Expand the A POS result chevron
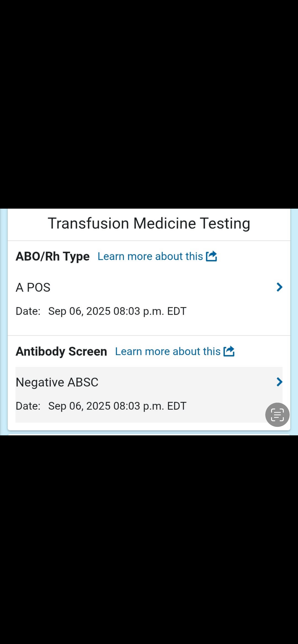The image size is (298, 644). [279, 287]
